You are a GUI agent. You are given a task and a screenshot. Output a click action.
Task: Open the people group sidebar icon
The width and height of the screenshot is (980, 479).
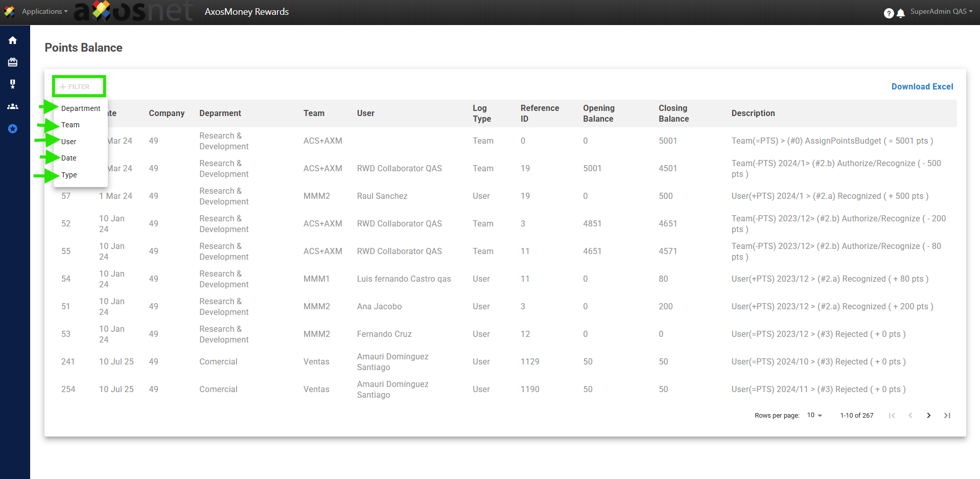[x=13, y=106]
